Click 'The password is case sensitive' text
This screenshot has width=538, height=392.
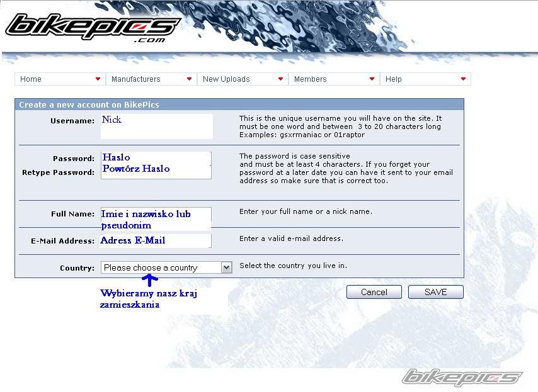[295, 156]
